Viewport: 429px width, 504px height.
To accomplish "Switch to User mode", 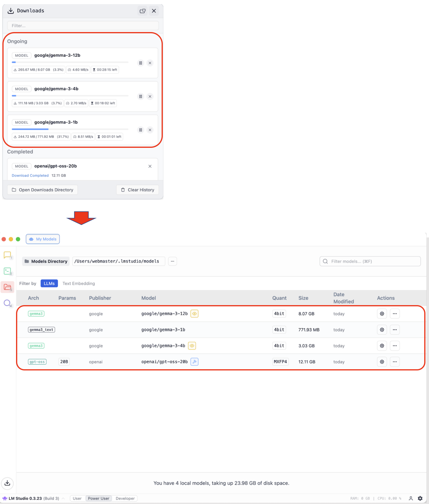I will click(77, 498).
